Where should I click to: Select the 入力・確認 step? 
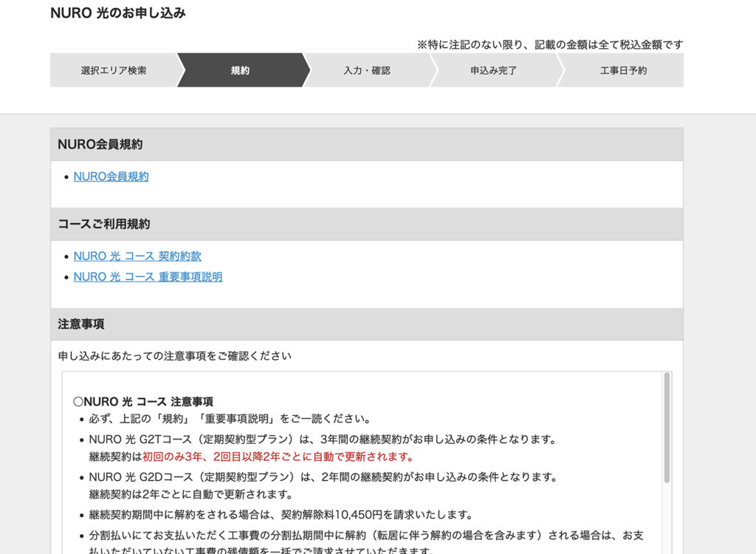(367, 70)
